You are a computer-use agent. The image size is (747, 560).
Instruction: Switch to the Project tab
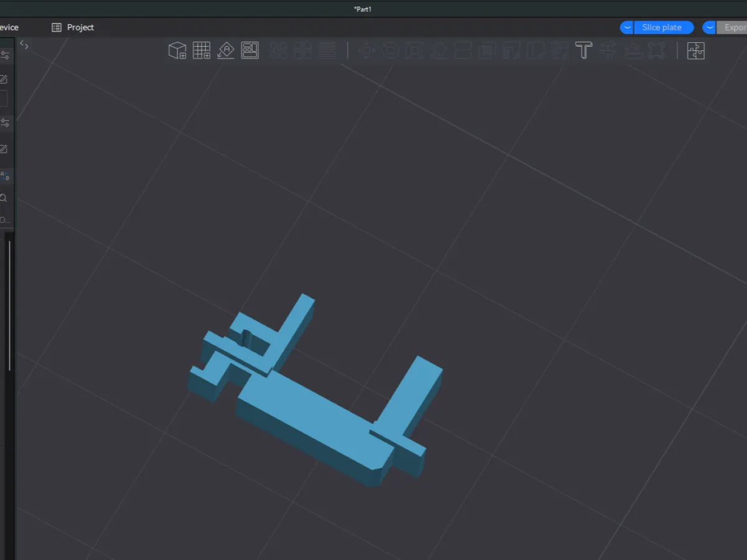click(x=73, y=27)
